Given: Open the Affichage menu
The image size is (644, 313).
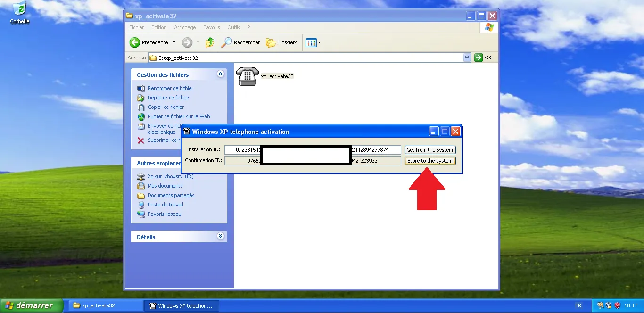Looking at the screenshot, I should [185, 27].
